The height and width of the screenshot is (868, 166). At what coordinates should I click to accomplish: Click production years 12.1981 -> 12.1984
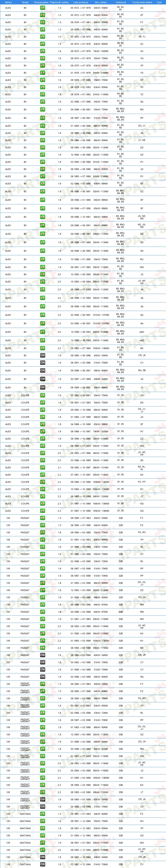click(80, 865)
